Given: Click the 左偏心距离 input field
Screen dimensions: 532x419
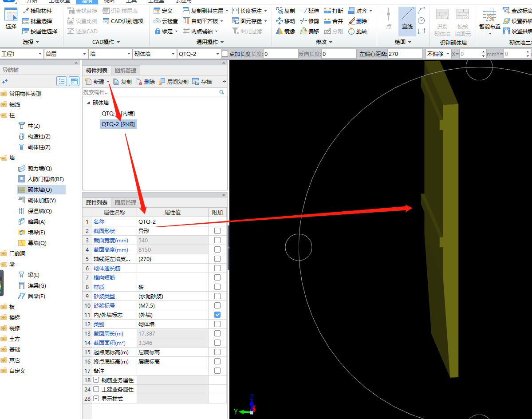Looking at the screenshot, I should (x=405, y=54).
